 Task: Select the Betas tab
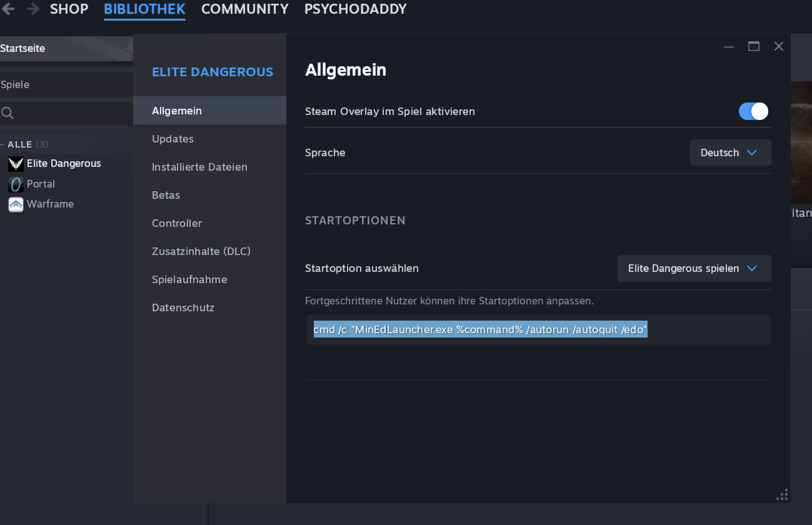(209, 195)
